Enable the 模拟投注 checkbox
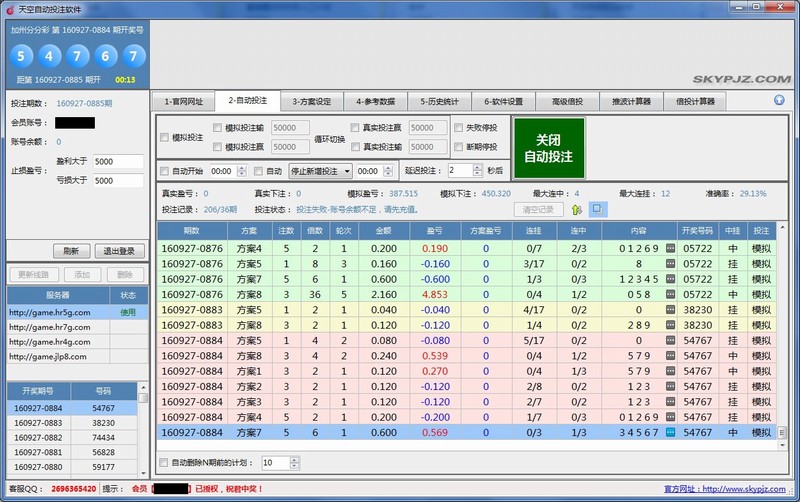 tap(165, 137)
